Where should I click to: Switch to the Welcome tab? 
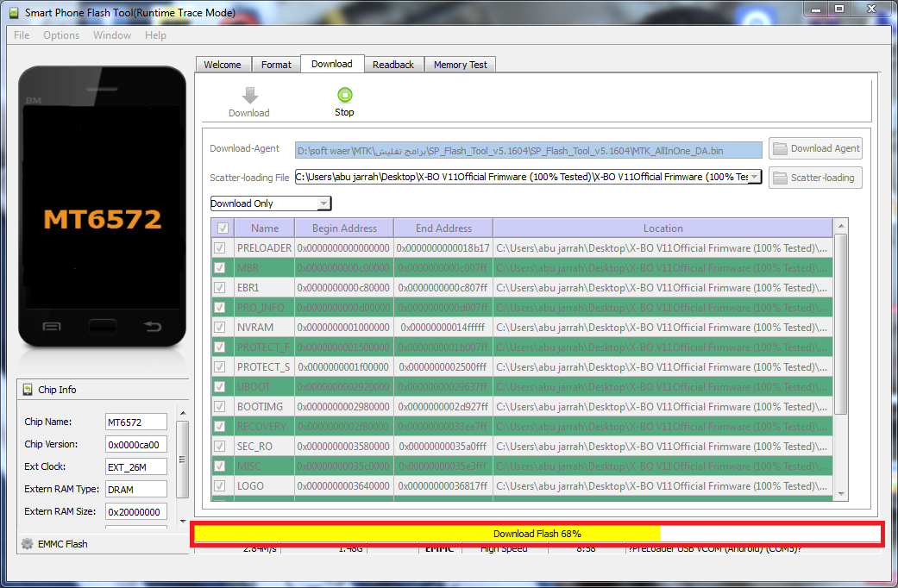pyautogui.click(x=223, y=65)
